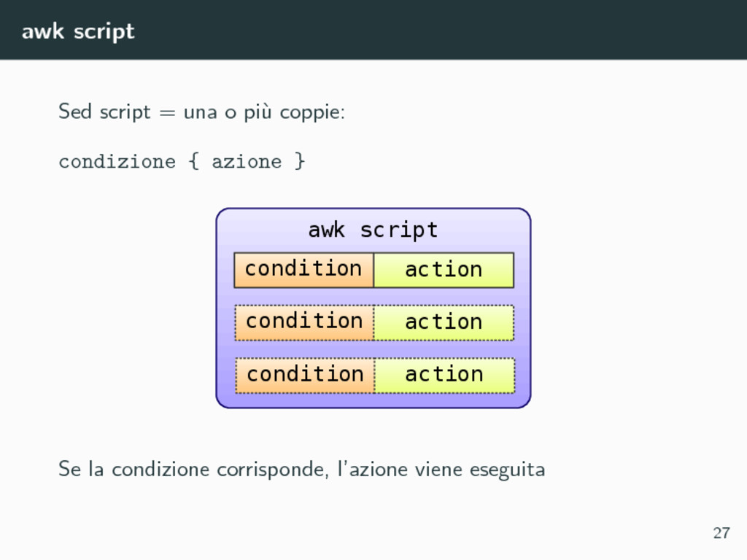Click the equals sign after 'Sed script'

pyautogui.click(x=167, y=113)
